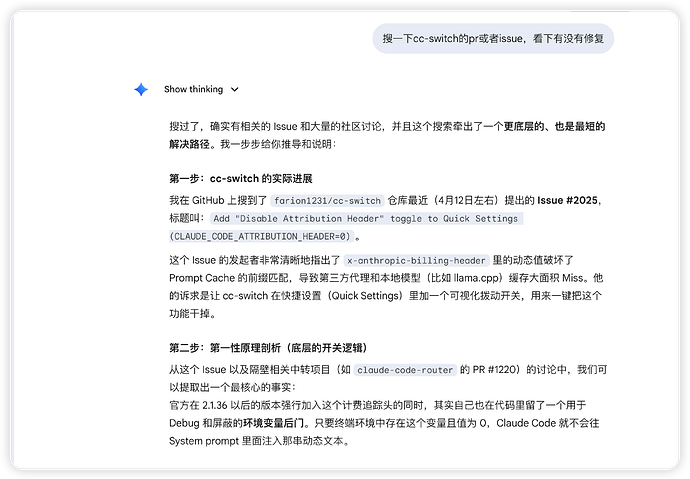Click the PR #1220 text
This screenshot has height=479, width=690.
pyautogui.click(x=496, y=370)
